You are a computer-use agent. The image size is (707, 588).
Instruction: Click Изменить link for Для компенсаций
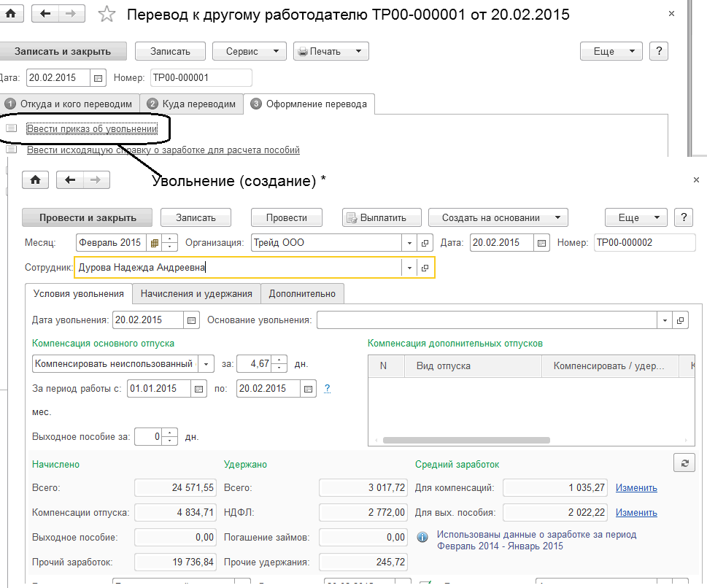(636, 488)
